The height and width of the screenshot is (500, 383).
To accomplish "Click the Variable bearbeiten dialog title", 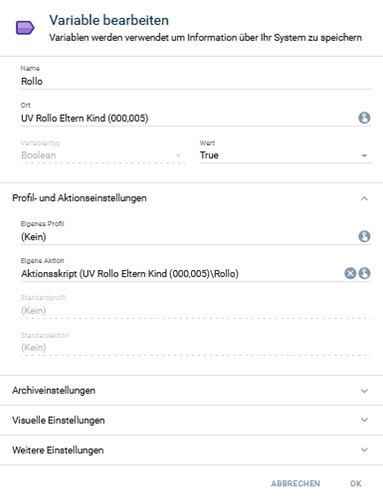I will coord(109,20).
